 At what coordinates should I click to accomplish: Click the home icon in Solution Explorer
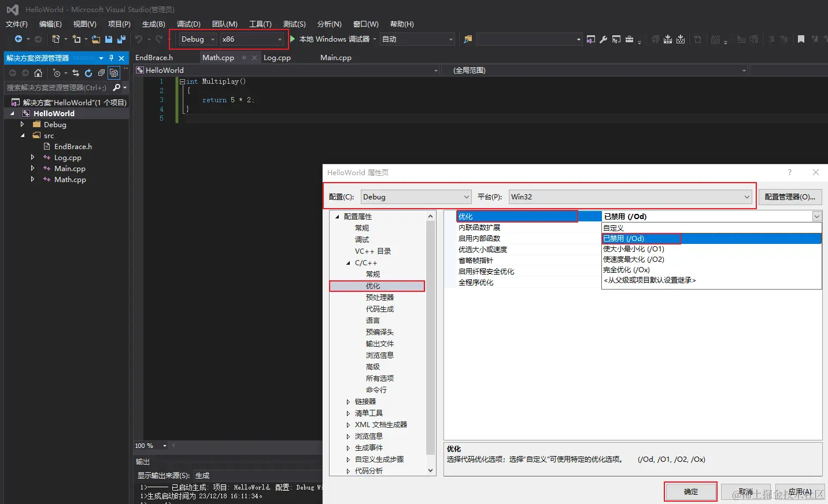38,73
